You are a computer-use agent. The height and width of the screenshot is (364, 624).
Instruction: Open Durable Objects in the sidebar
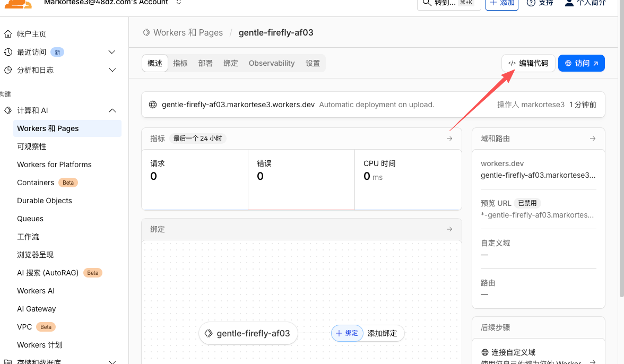tap(45, 201)
